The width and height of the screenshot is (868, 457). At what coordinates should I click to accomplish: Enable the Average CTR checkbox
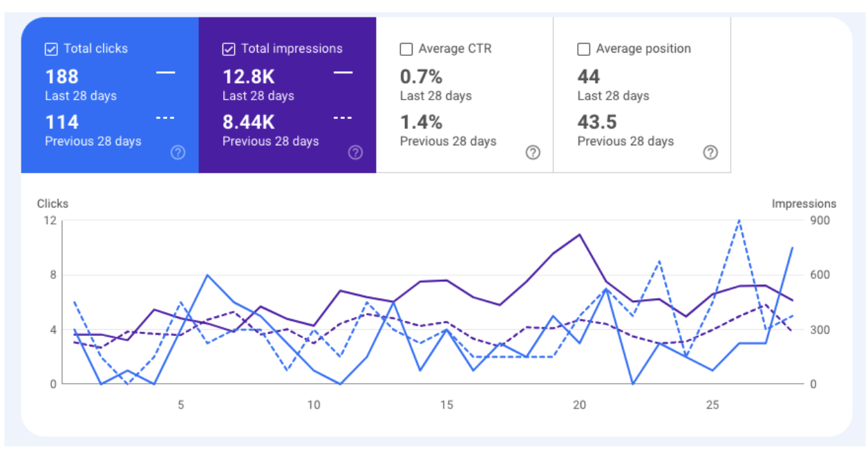pyautogui.click(x=406, y=49)
